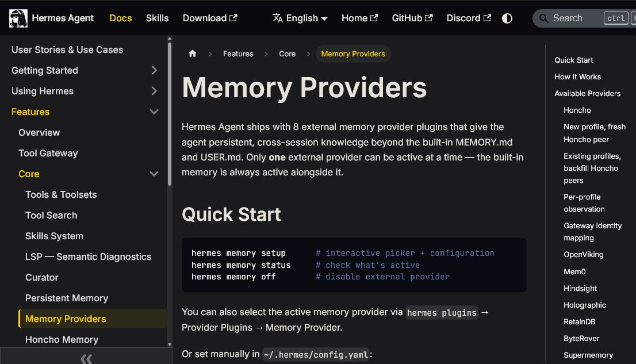Collapse the Features chevron
The image size is (636, 364).
coord(154,112)
